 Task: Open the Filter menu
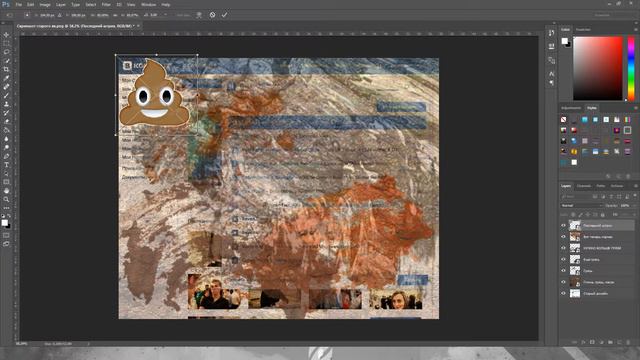pos(106,4)
